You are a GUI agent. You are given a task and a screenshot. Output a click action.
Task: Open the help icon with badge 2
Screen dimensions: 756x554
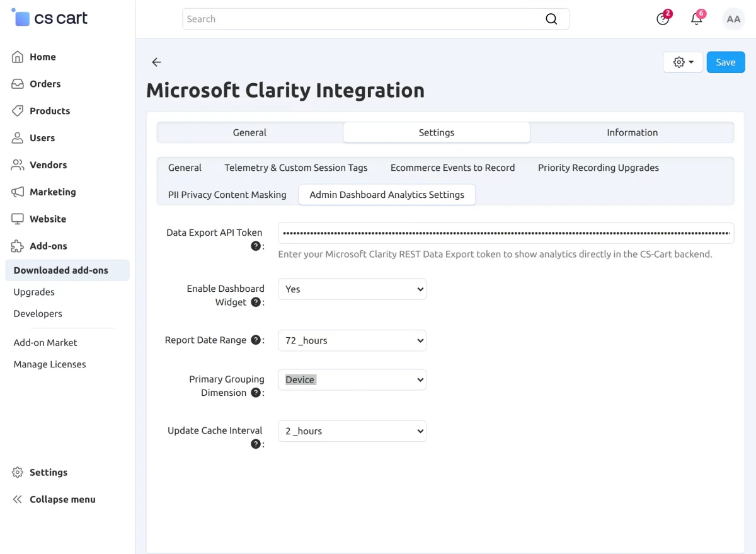click(663, 19)
